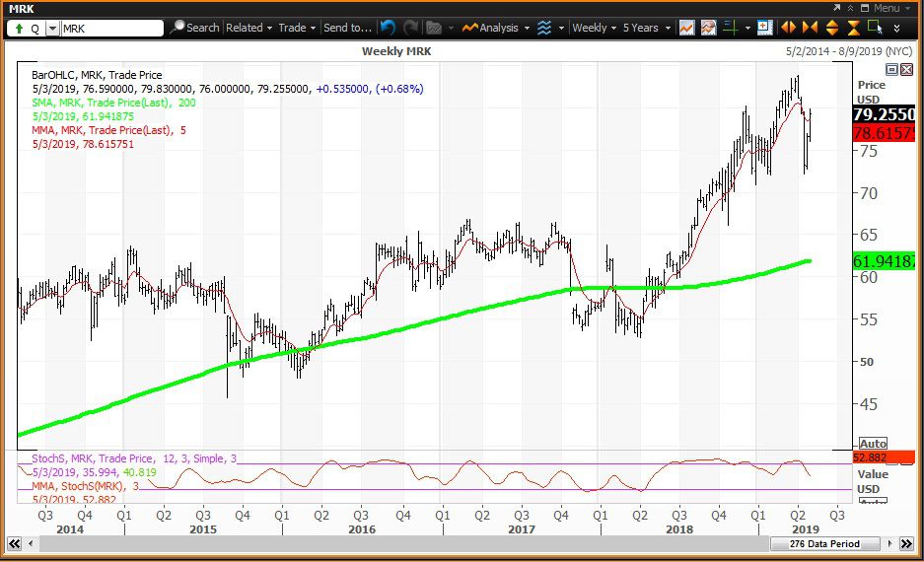Open the Q symbol type dropdown
924x562 pixels.
coord(53,29)
